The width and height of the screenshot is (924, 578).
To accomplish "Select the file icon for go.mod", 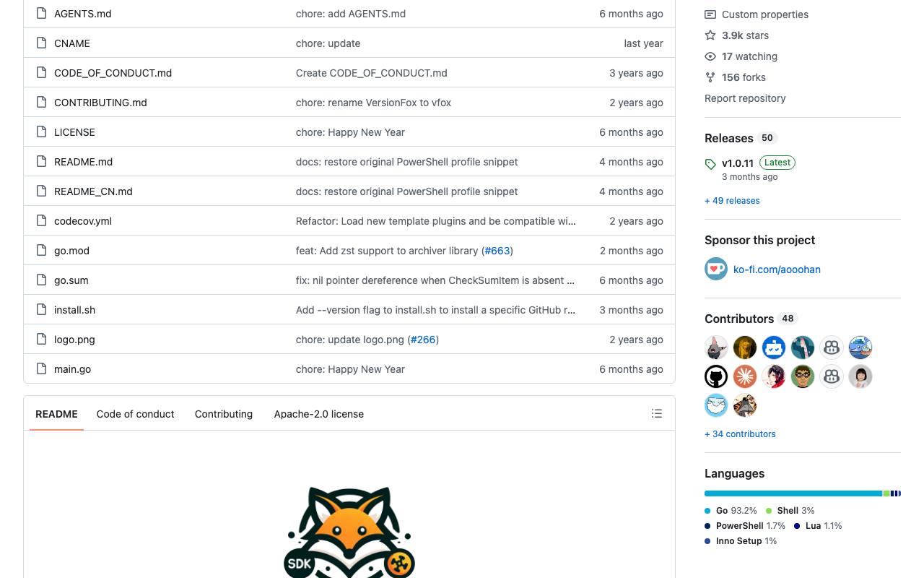I will pyautogui.click(x=41, y=251).
